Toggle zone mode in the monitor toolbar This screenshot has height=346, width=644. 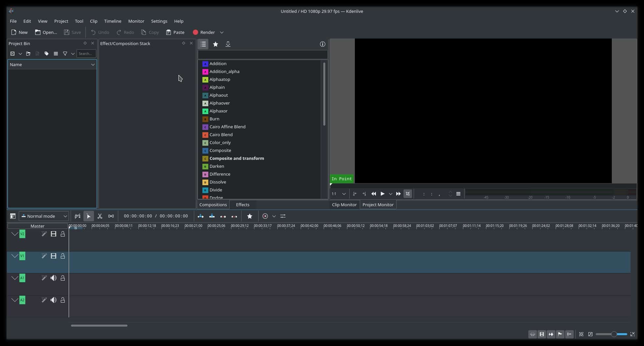(407, 194)
